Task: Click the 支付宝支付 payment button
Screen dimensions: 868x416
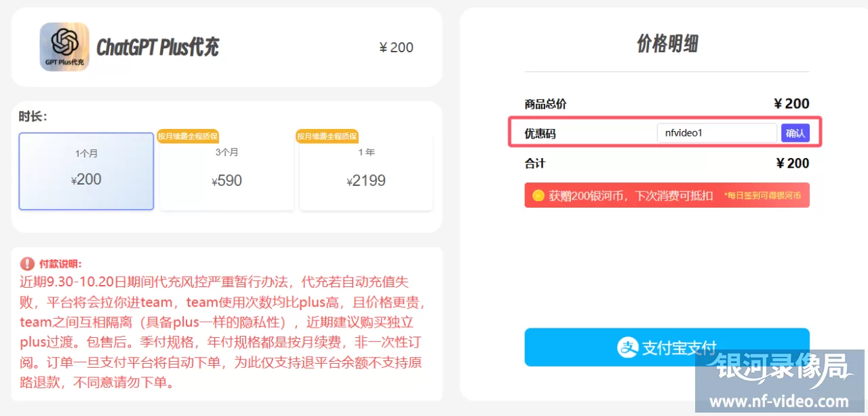Action: [667, 347]
